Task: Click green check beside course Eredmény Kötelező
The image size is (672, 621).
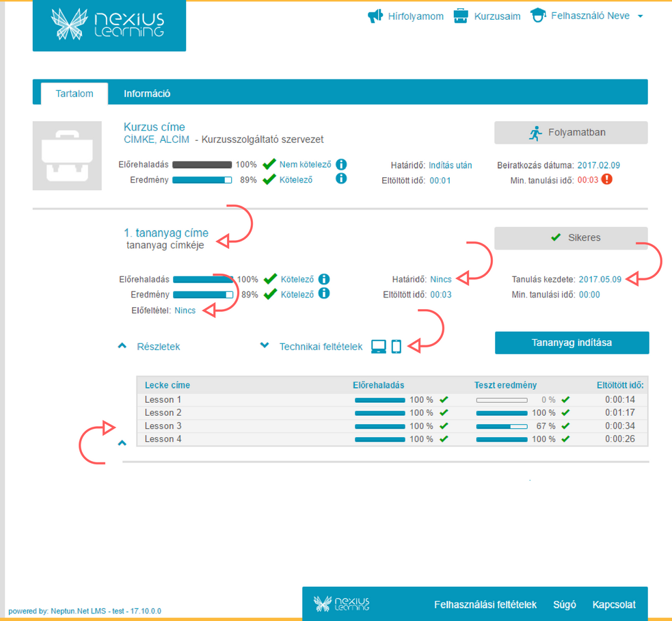Action: pos(269,180)
